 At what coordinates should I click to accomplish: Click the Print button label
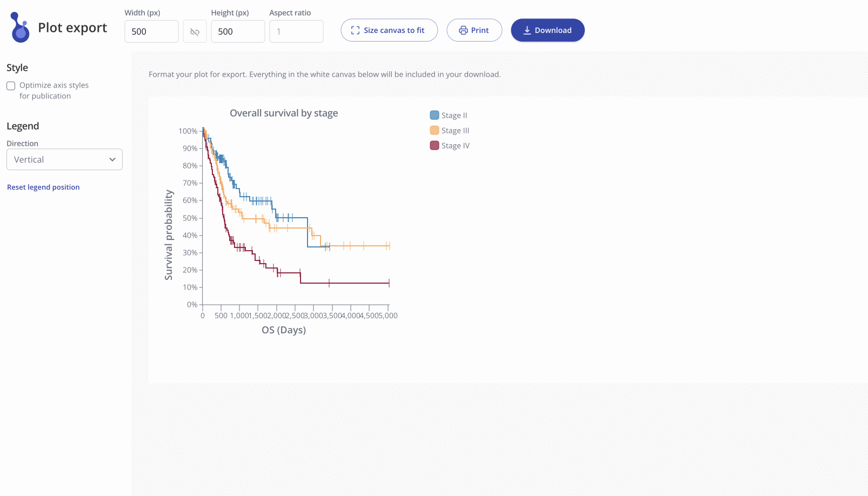coord(480,30)
